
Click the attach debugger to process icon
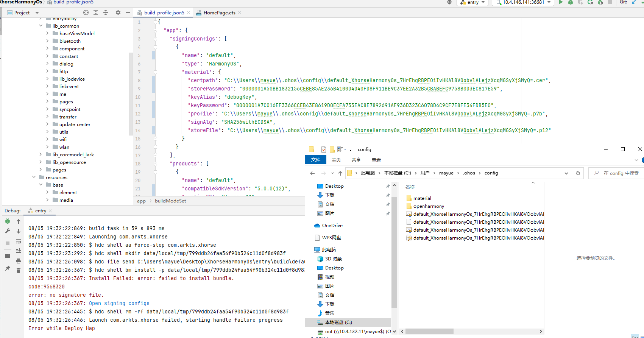[x=600, y=2]
